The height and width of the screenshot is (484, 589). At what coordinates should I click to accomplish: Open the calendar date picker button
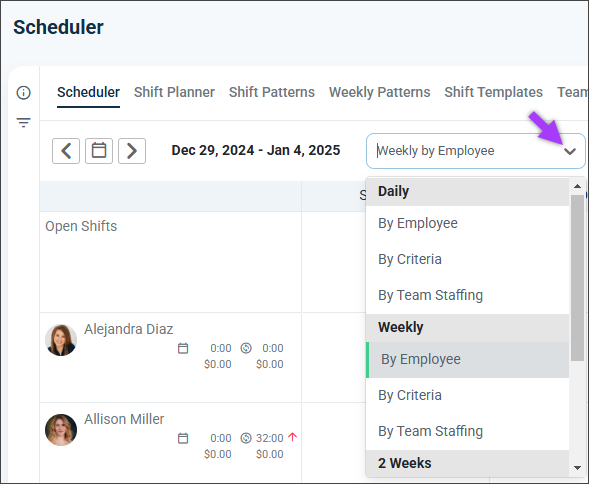pyautogui.click(x=99, y=151)
